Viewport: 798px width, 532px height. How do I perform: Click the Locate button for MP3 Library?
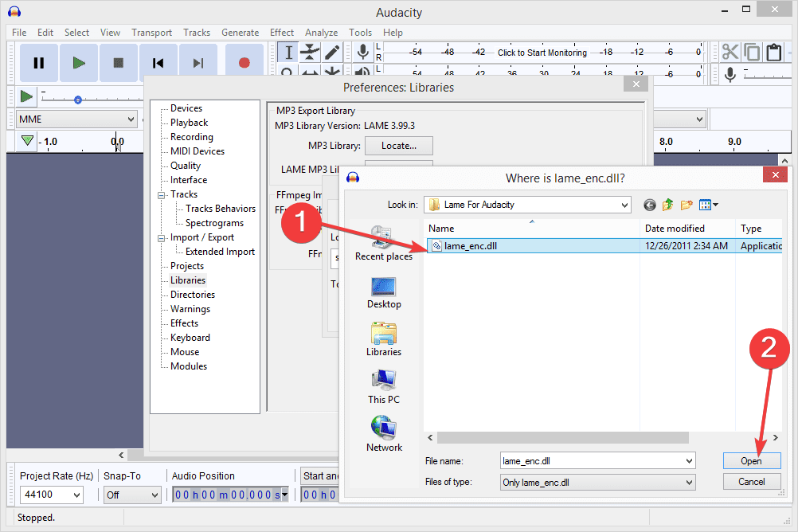click(398, 146)
